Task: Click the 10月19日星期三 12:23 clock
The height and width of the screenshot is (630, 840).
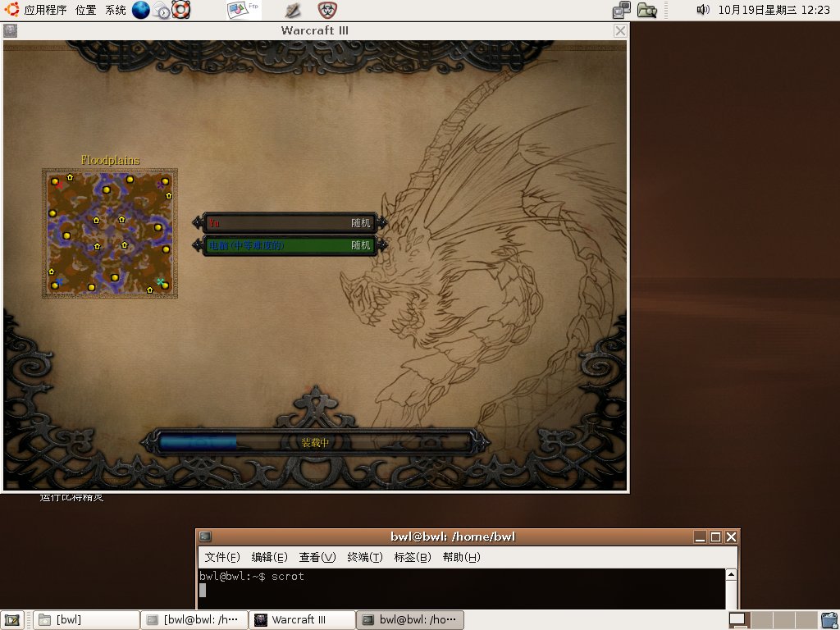Action: click(x=774, y=10)
